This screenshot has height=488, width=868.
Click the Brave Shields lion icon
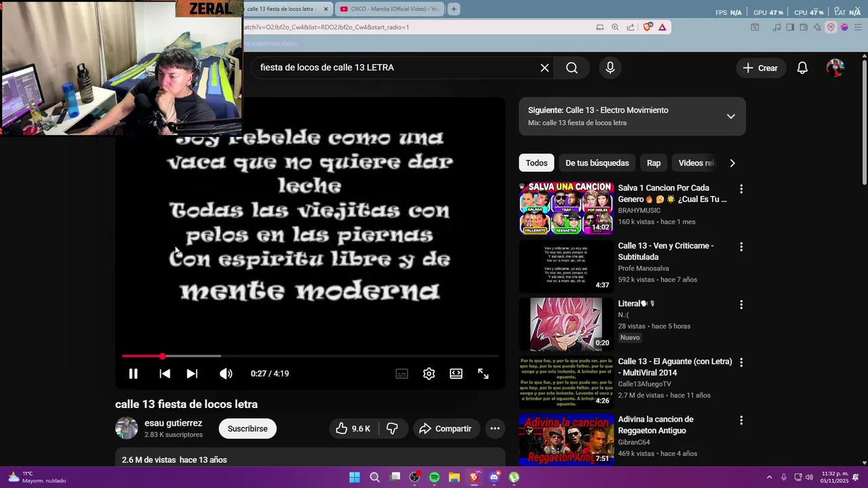click(x=648, y=27)
